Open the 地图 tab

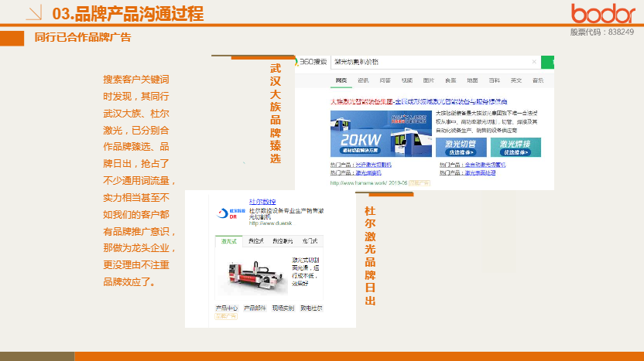(x=472, y=80)
